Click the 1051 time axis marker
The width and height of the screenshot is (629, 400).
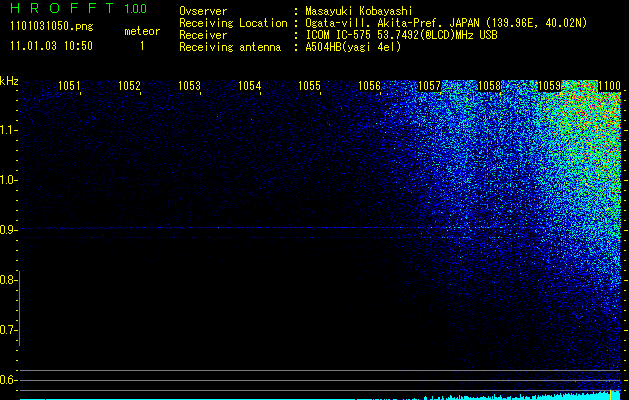click(69, 86)
